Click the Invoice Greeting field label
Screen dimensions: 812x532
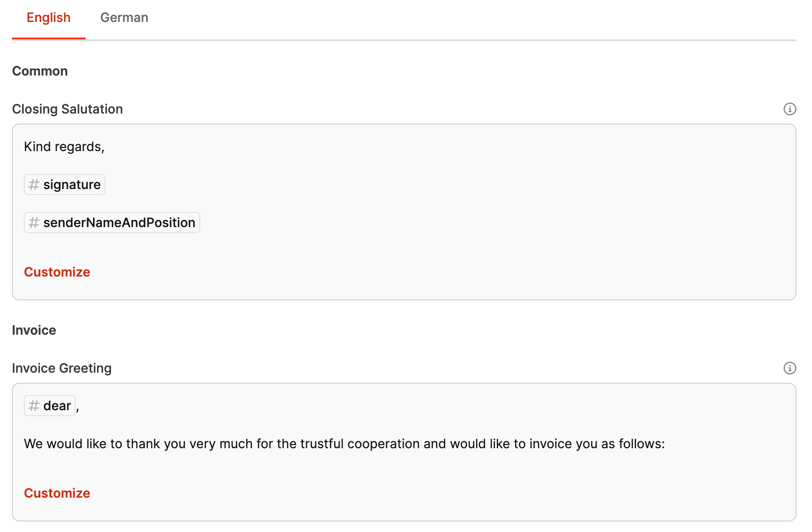click(62, 368)
